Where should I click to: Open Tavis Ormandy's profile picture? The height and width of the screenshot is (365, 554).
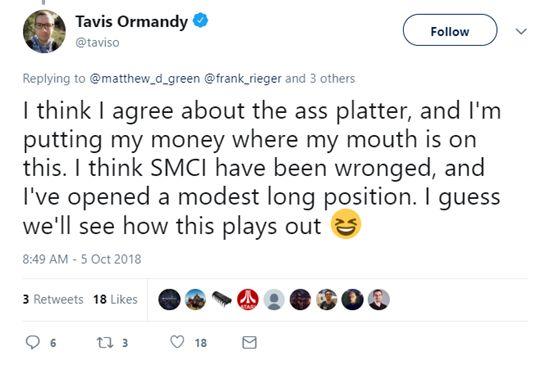(x=44, y=31)
